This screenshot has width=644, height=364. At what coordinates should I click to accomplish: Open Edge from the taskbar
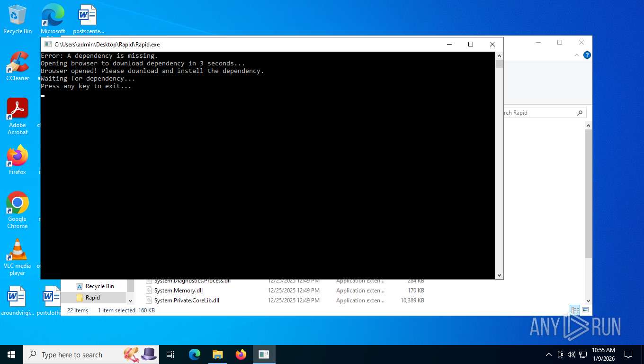[x=195, y=355]
